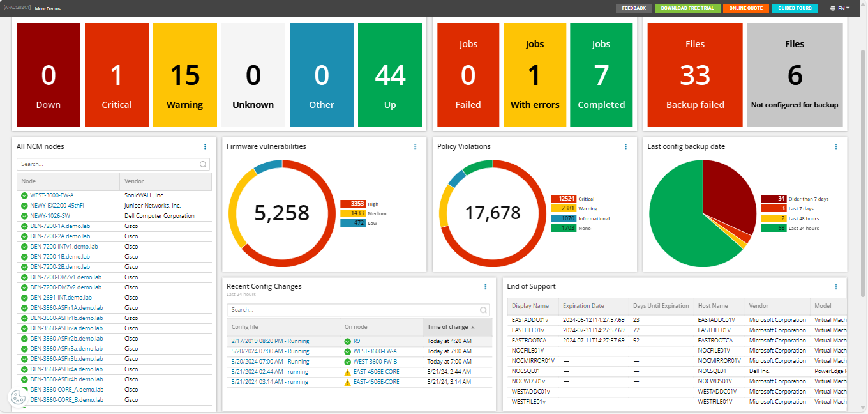
Task: Click the 15 Warning tile
Action: coord(185,75)
